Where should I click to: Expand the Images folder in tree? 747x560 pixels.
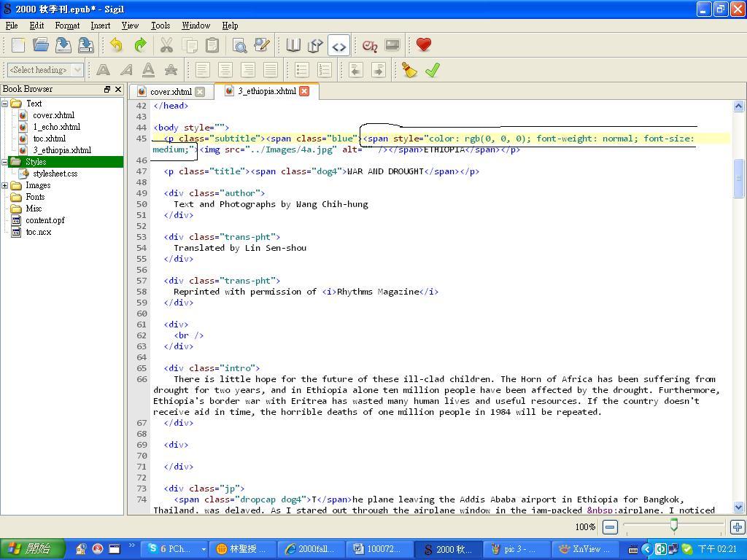(x=5, y=185)
